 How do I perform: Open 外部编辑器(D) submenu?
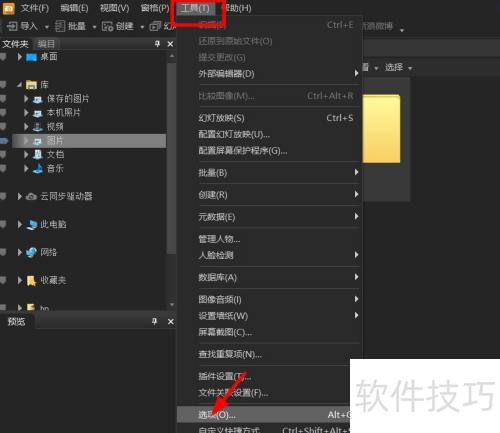pos(269,74)
